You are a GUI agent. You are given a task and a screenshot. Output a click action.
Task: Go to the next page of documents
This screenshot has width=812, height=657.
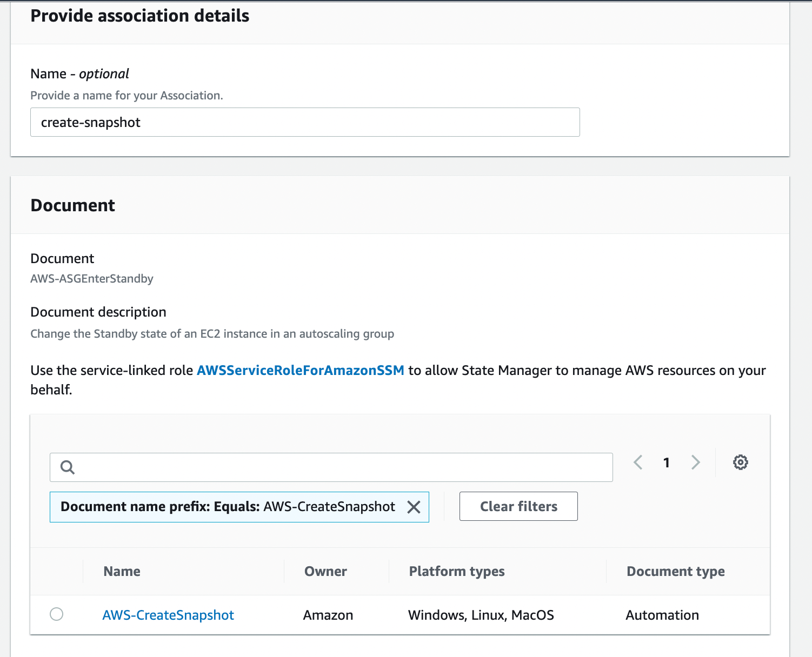point(696,462)
